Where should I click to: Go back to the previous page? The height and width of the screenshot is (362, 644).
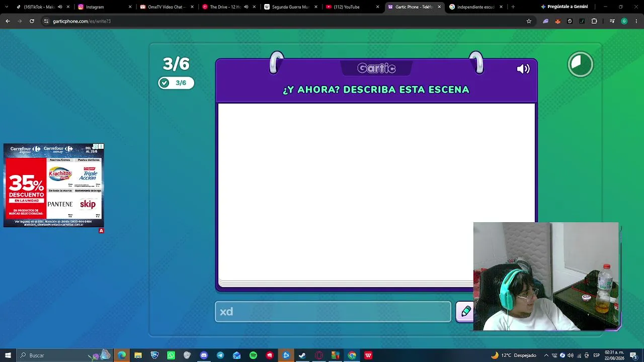pyautogui.click(x=8, y=21)
